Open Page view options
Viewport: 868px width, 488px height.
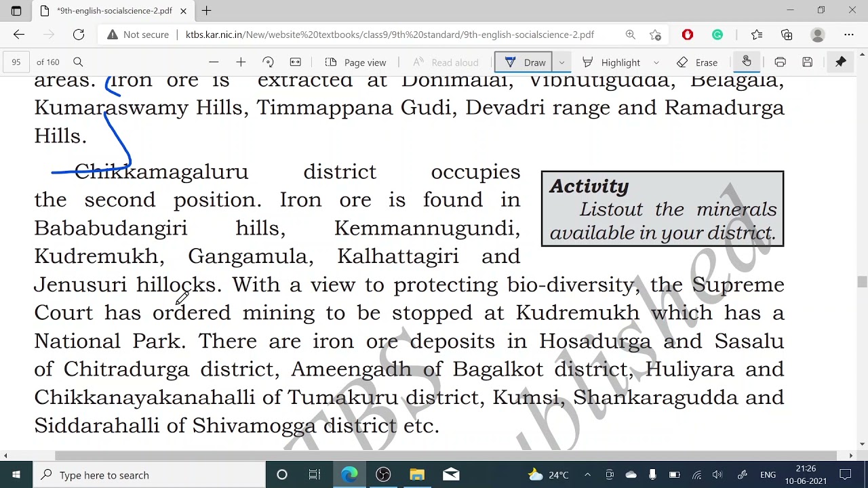point(355,62)
